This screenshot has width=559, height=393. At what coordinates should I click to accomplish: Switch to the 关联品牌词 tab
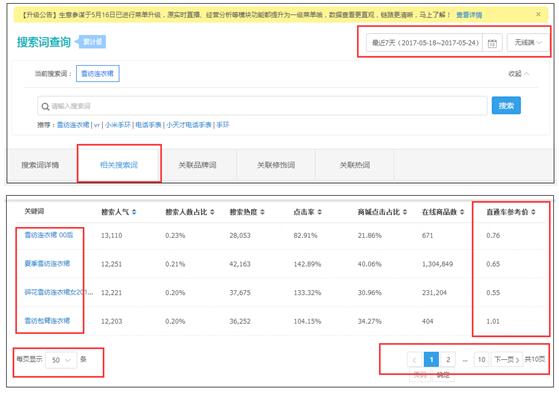tap(198, 165)
